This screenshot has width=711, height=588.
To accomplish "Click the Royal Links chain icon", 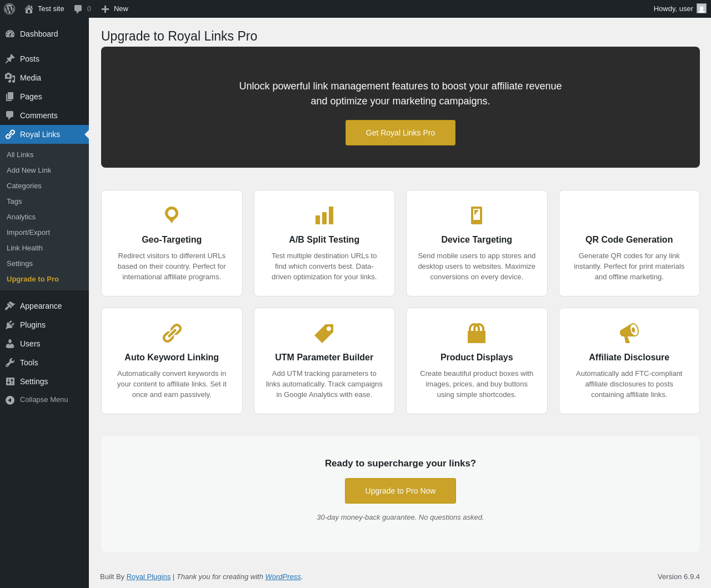I will click(x=10, y=134).
